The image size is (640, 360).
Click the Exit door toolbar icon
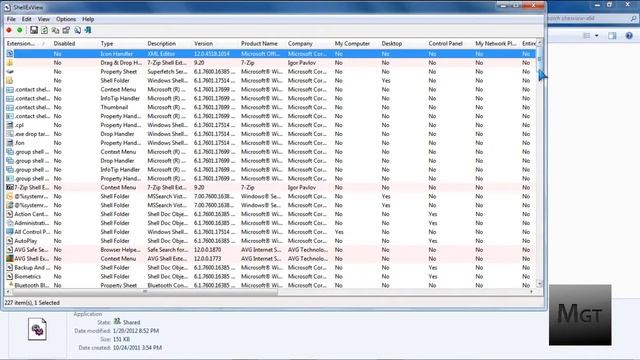click(x=88, y=30)
